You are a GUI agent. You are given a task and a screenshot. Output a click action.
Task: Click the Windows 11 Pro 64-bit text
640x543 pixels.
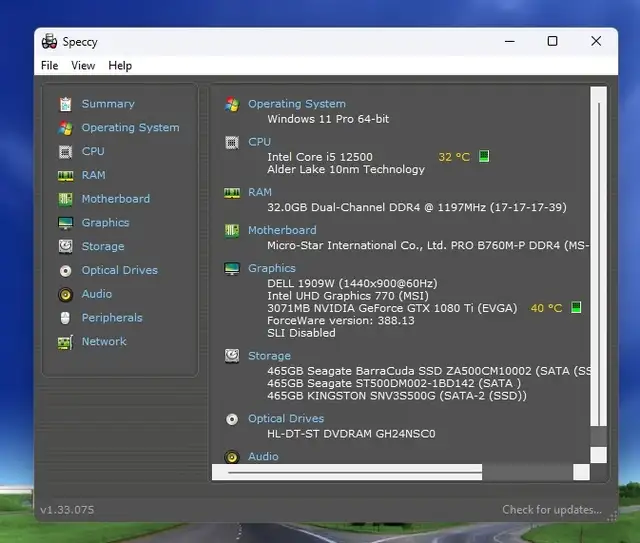pos(328,119)
